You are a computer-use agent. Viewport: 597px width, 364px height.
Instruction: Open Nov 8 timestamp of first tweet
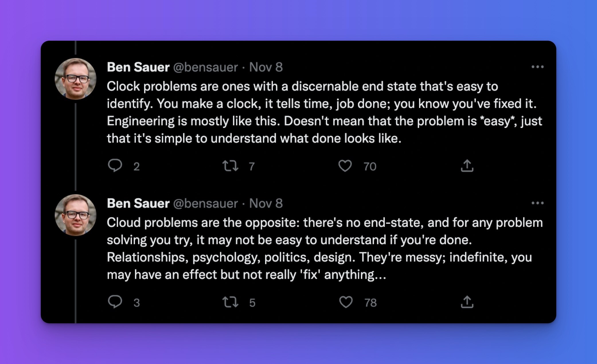(266, 67)
